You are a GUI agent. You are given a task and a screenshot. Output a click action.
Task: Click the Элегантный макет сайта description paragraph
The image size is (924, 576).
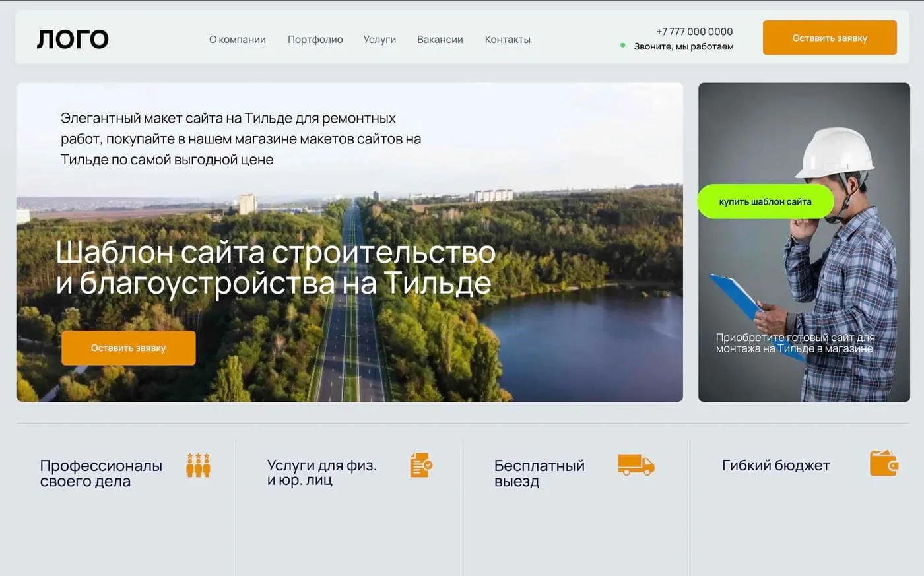[x=241, y=139]
